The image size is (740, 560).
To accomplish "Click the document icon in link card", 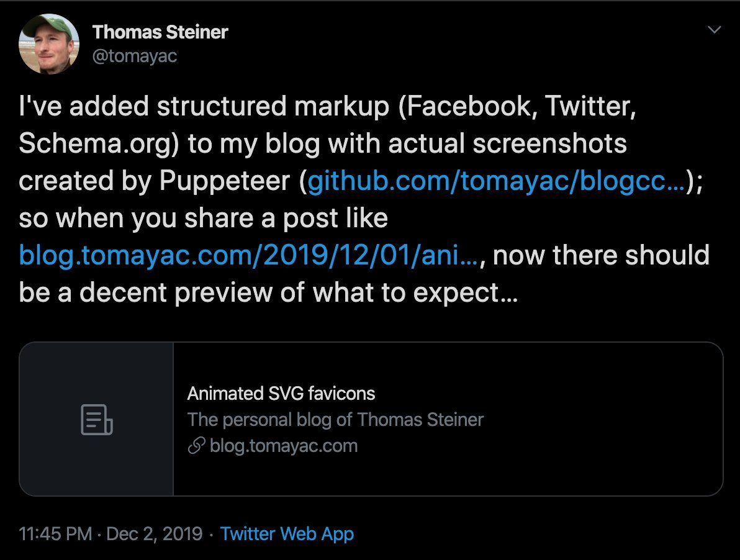I will pos(96,420).
